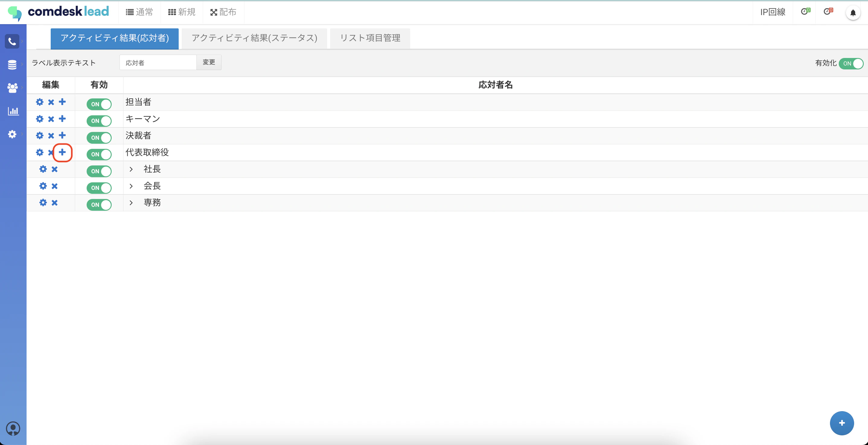Click the floating blue plus add button

click(842, 423)
